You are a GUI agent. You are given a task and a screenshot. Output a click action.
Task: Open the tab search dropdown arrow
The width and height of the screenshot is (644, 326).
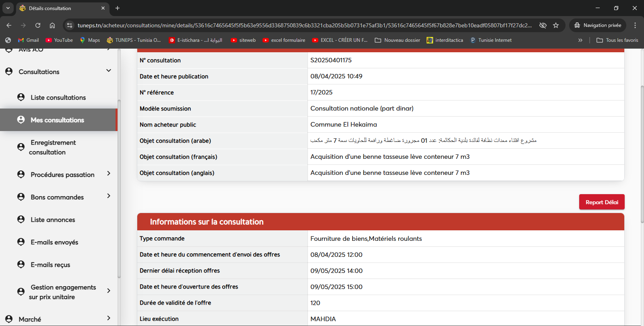8,8
